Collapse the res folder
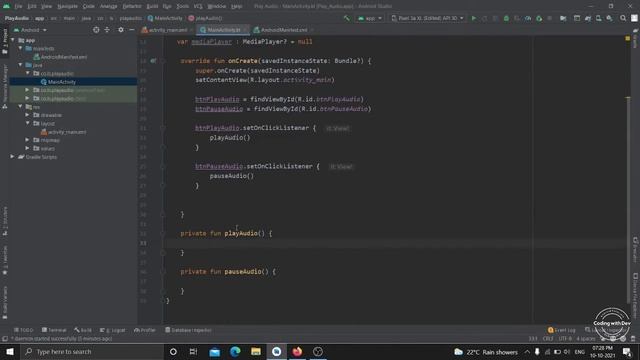 20,107
